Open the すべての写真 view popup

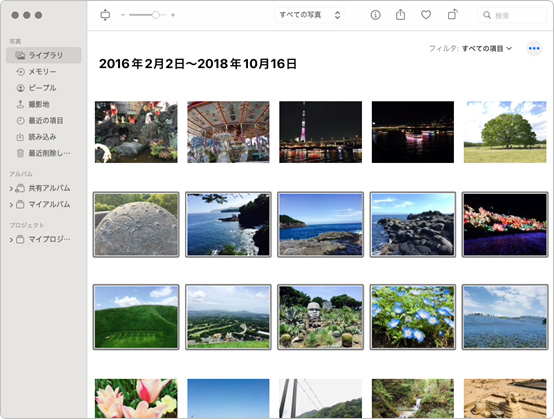coord(309,15)
